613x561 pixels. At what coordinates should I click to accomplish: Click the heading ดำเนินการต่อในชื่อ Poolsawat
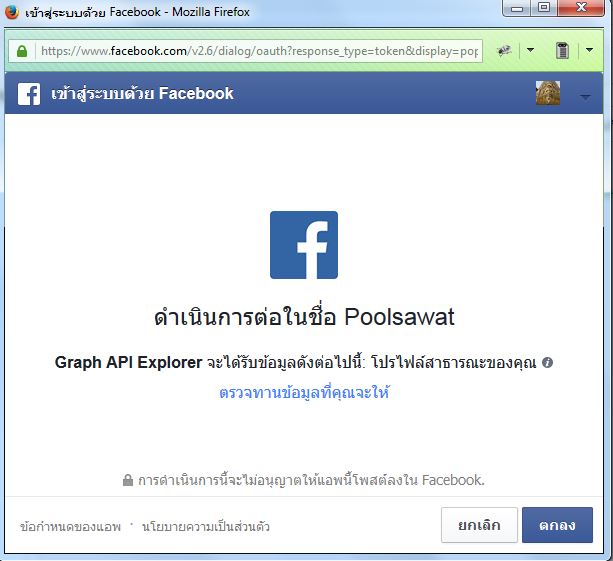(x=304, y=317)
